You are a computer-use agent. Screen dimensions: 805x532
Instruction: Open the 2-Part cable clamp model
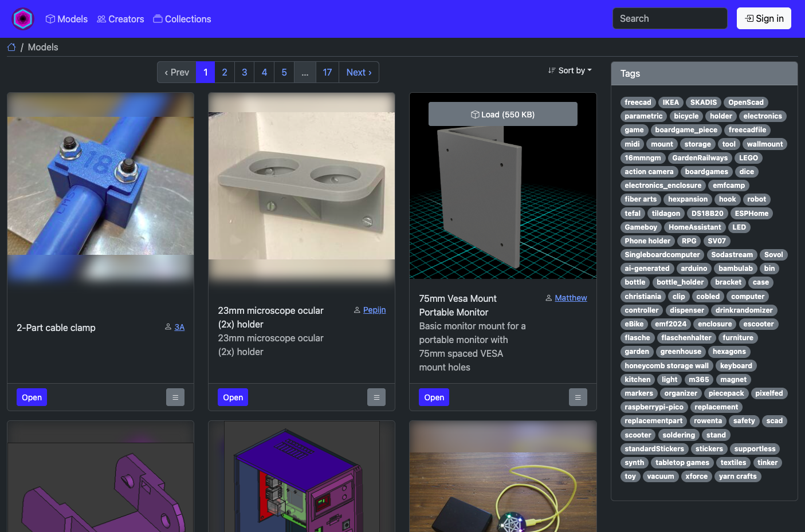pos(32,397)
